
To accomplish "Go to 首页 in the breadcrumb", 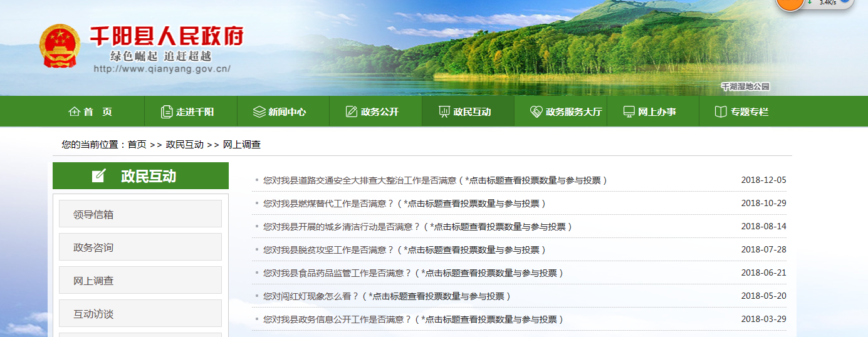I will [x=137, y=145].
